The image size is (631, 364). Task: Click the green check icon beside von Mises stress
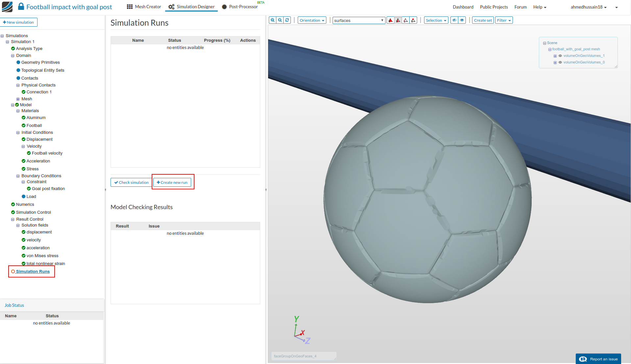23,256
